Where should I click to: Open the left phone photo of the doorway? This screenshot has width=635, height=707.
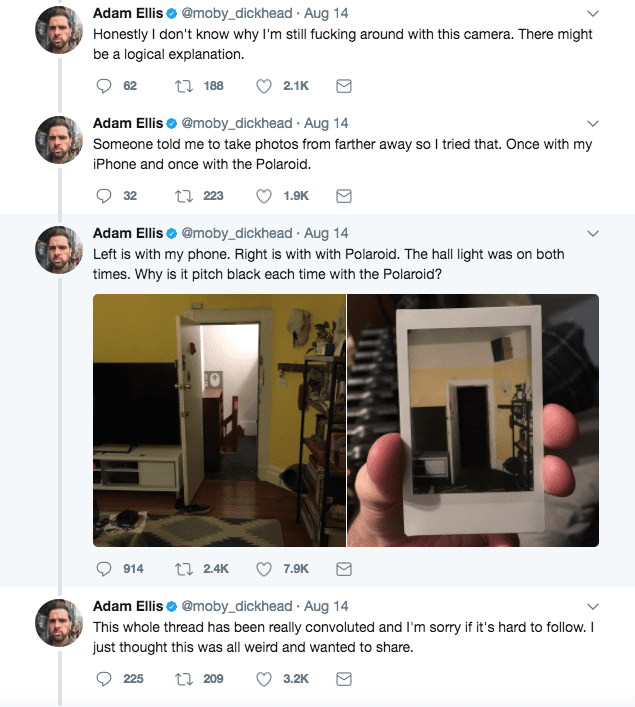click(x=219, y=420)
